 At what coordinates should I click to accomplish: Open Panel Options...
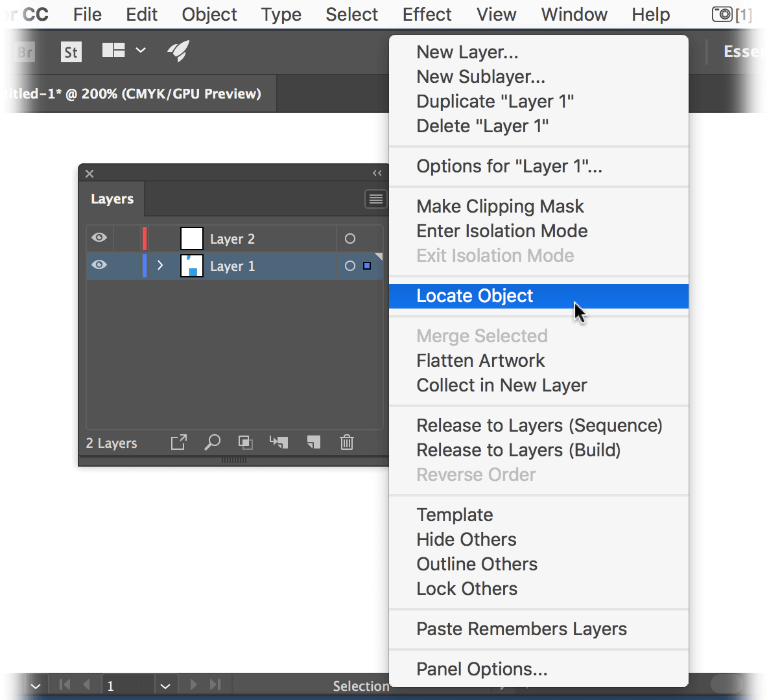pos(539,669)
